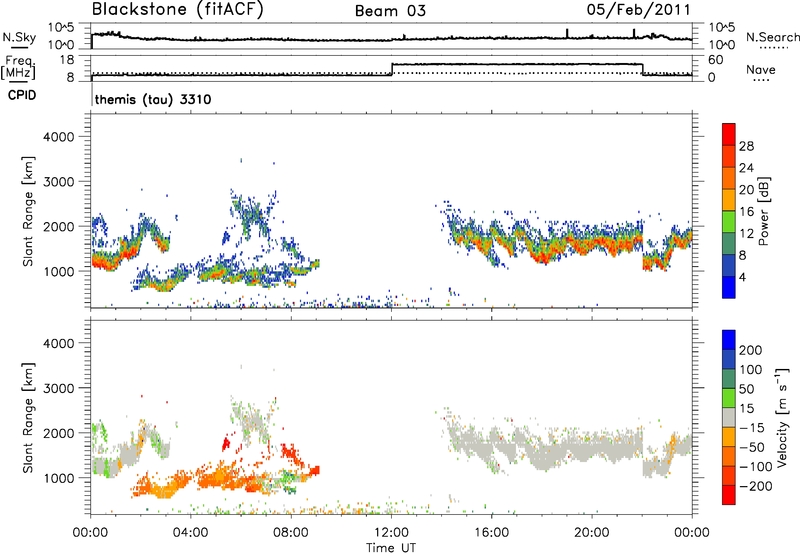The width and height of the screenshot is (800, 554).
Task: Click the 'Time UT' axis title
Action: click(391, 548)
